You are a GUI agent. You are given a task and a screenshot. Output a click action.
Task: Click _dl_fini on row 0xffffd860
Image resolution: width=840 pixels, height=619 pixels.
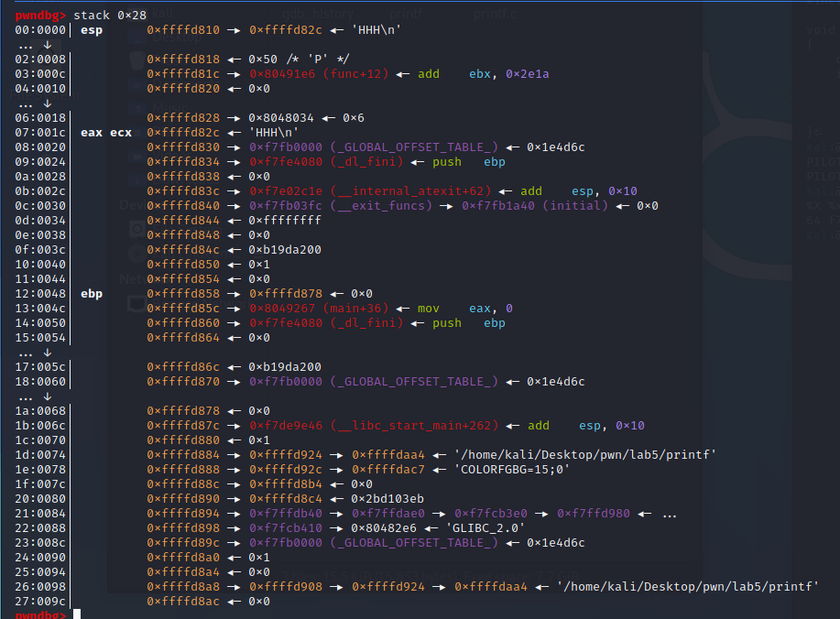[366, 323]
